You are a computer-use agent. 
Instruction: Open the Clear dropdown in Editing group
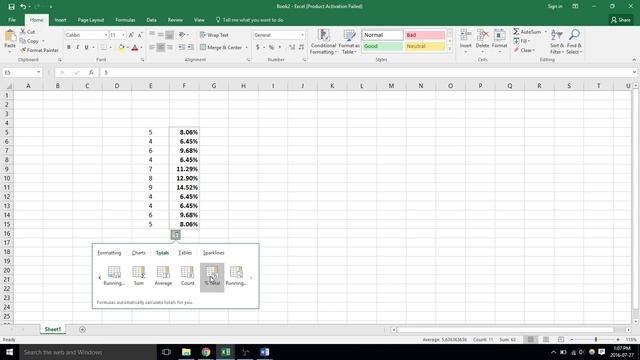point(524,50)
